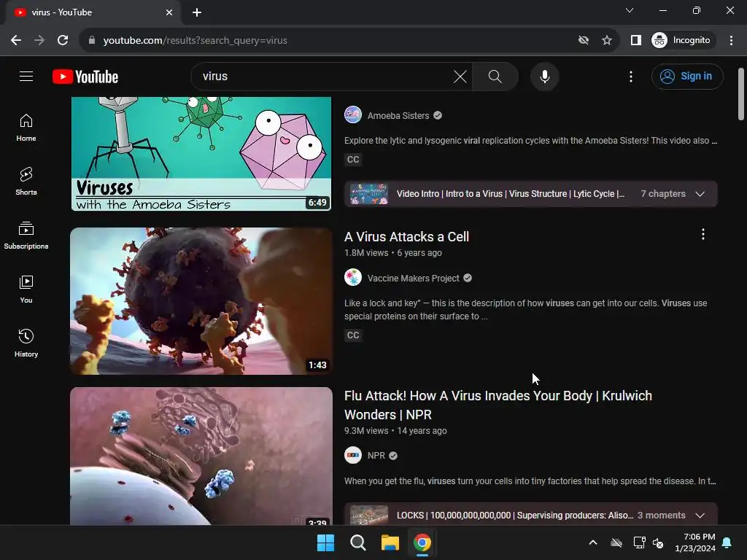Image resolution: width=747 pixels, height=560 pixels.
Task: Play the Viruses Amoeba Sisters thumbnail
Action: point(201,154)
